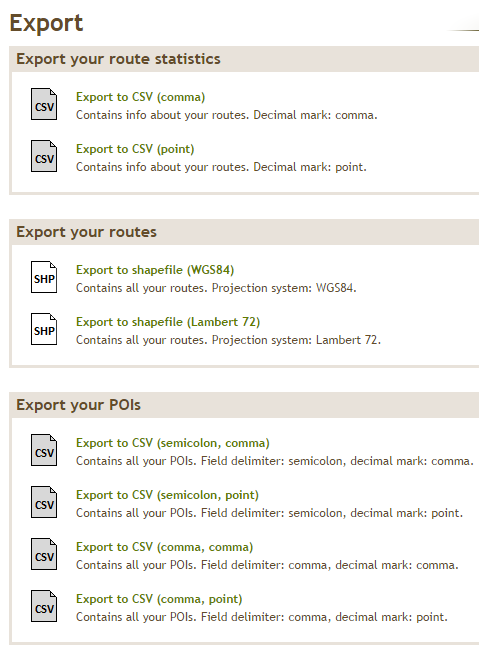
Task: Click CSV icon for comma, point POIs
Action: pos(44,606)
